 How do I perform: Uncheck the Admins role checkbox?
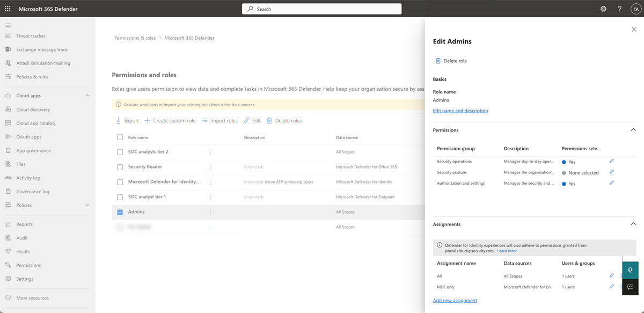click(x=120, y=212)
